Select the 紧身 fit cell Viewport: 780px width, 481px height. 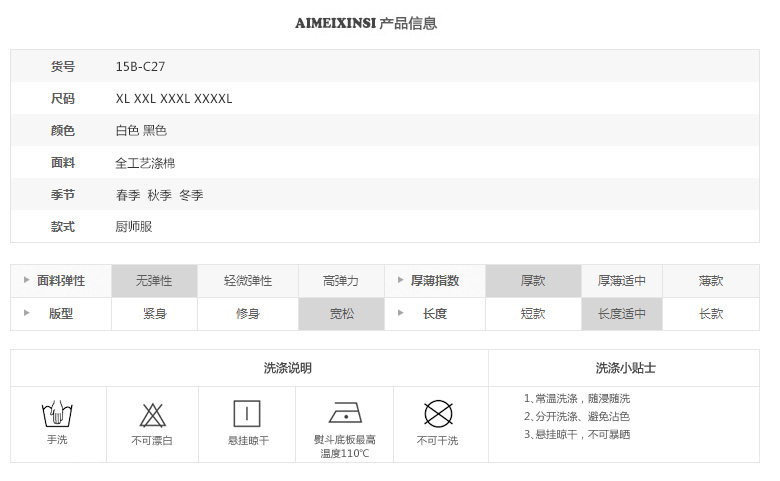tap(154, 314)
